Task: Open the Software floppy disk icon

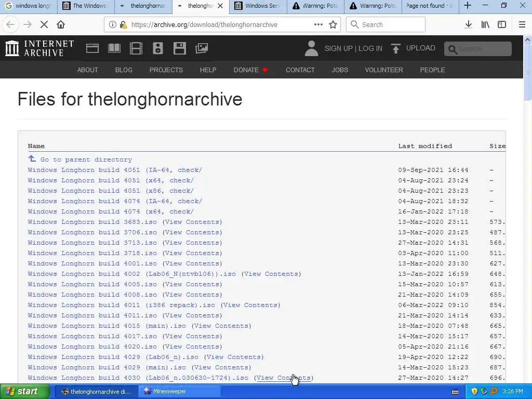Action: [x=179, y=48]
